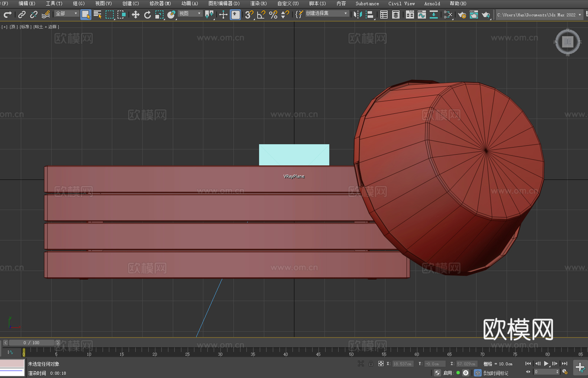This screenshot has width=588, height=378.
Task: Open the Rendered Frame Window
Action: (x=474, y=14)
